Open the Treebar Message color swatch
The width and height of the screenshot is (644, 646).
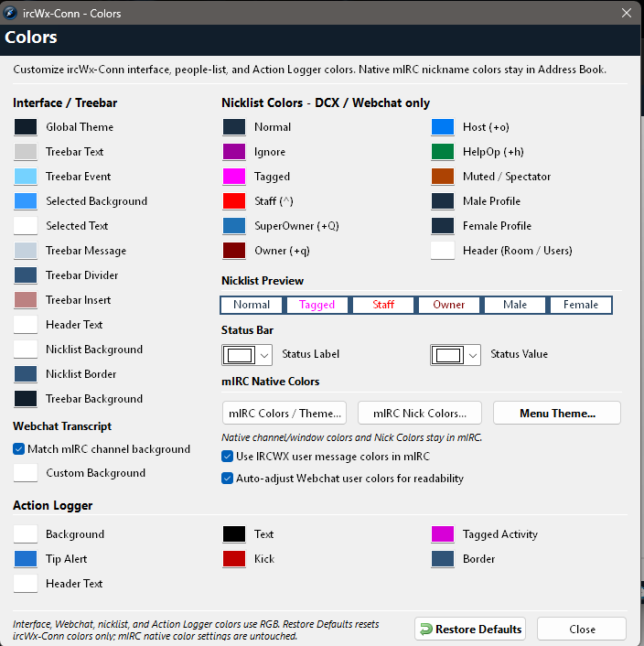[x=26, y=251]
